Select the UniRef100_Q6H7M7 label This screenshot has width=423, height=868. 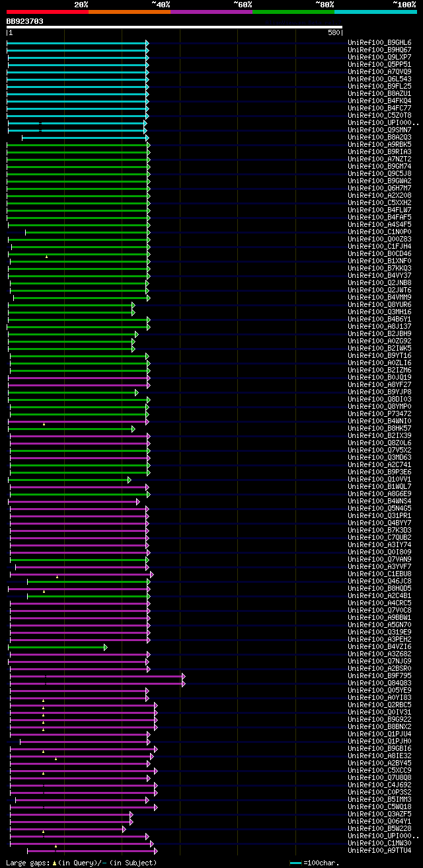click(x=379, y=188)
